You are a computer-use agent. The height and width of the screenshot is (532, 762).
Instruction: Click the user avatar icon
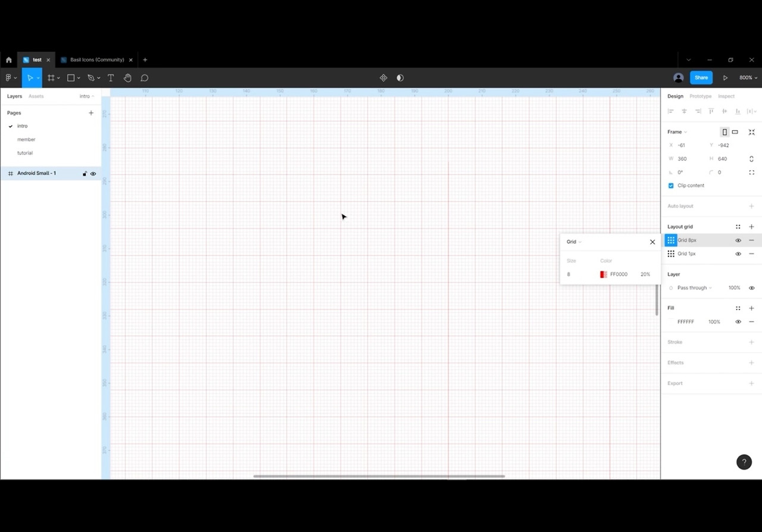click(678, 78)
